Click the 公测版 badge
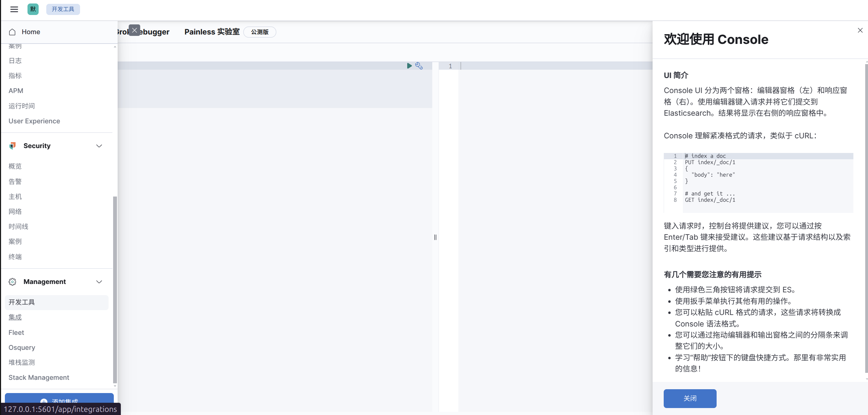 pos(260,32)
